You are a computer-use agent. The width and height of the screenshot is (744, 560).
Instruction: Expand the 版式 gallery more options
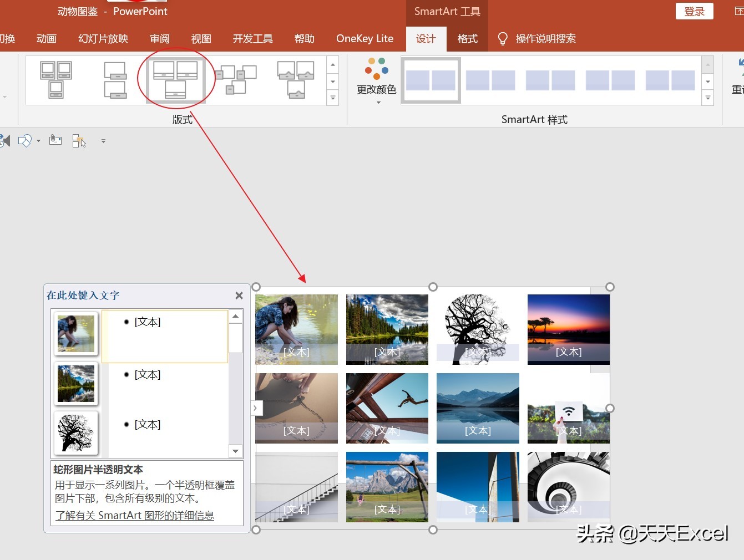coord(332,98)
